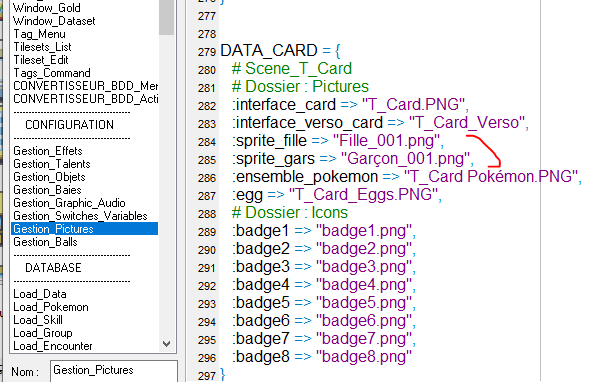Click the "Garçon_001.png" string

pyautogui.click(x=405, y=159)
